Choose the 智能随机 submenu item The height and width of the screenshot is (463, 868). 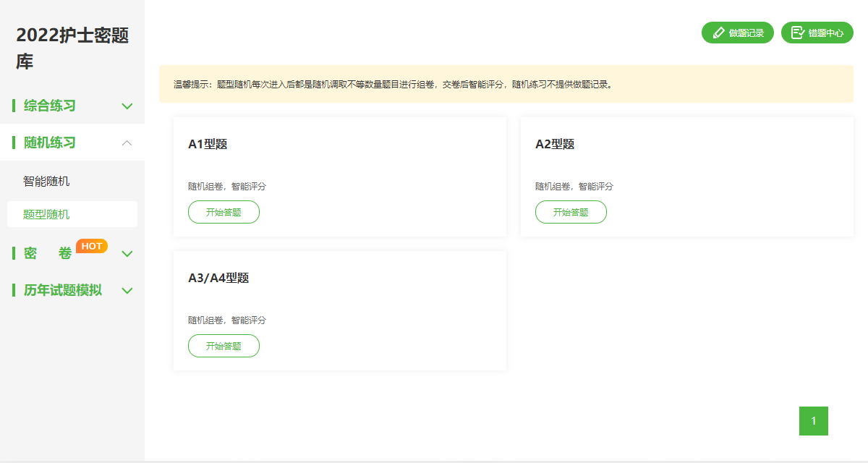(x=46, y=182)
